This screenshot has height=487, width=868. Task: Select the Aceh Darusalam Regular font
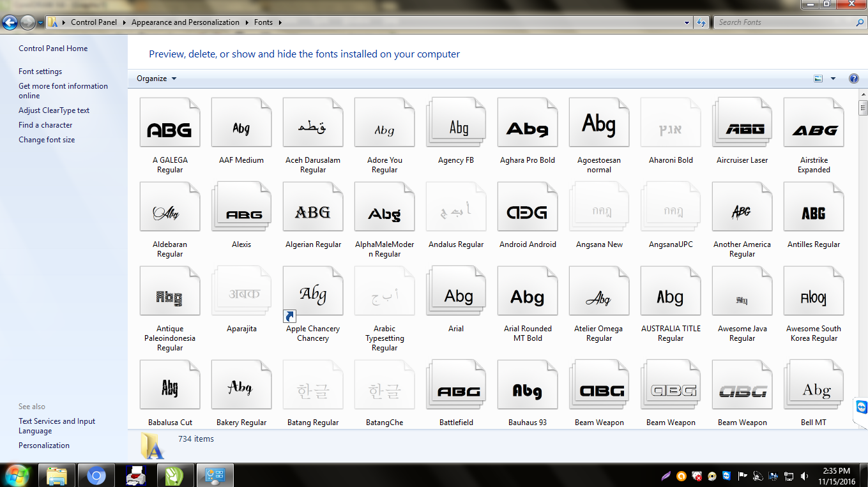point(313,123)
